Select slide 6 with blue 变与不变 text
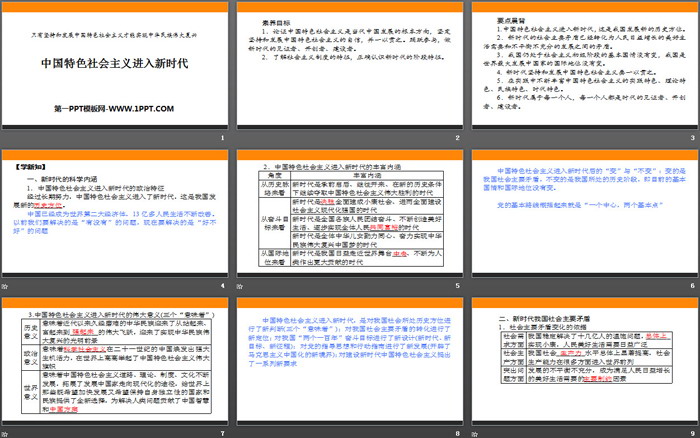 click(x=582, y=218)
